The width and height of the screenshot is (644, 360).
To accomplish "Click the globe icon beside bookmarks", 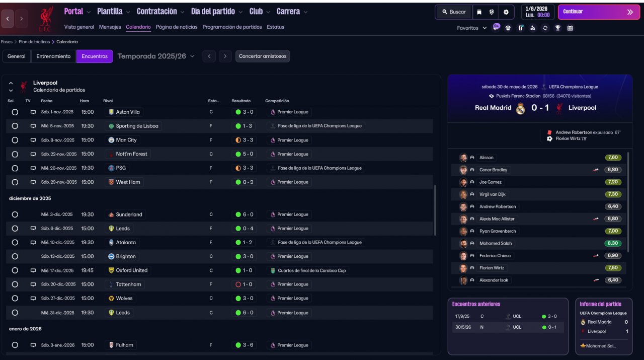I will [492, 12].
